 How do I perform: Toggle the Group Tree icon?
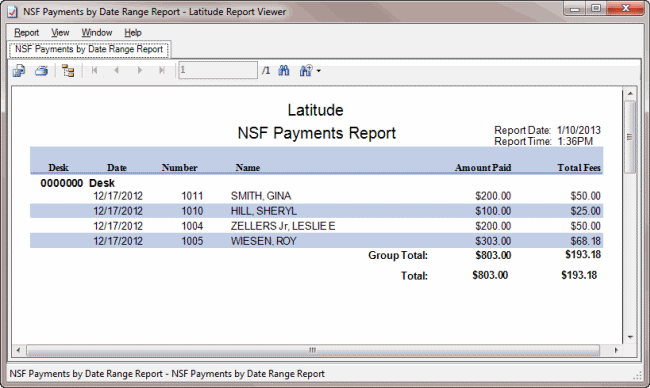pos(68,71)
